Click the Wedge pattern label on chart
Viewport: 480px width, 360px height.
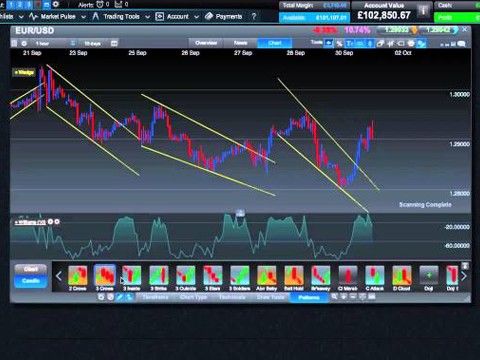(x=24, y=72)
